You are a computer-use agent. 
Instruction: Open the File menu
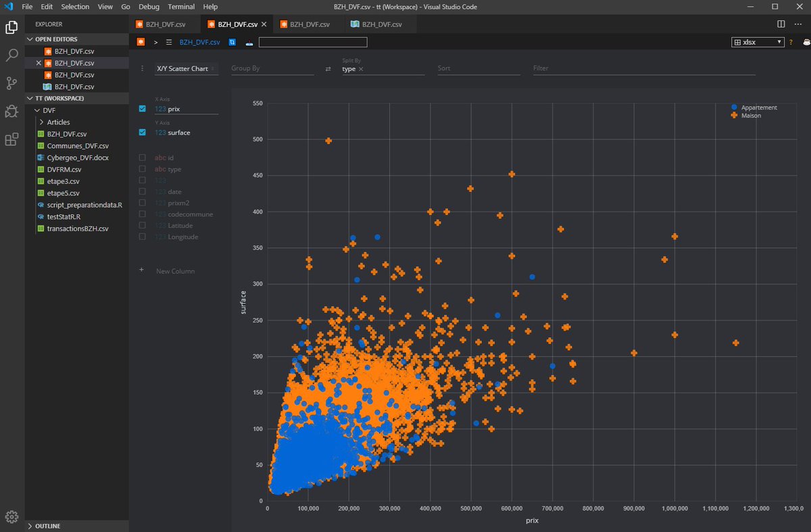(x=28, y=6)
